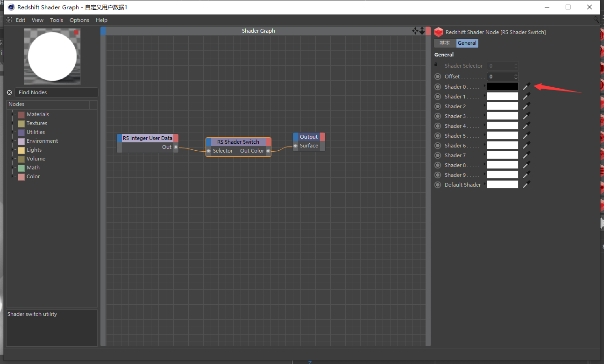Click the Materials category color icon

(21, 114)
